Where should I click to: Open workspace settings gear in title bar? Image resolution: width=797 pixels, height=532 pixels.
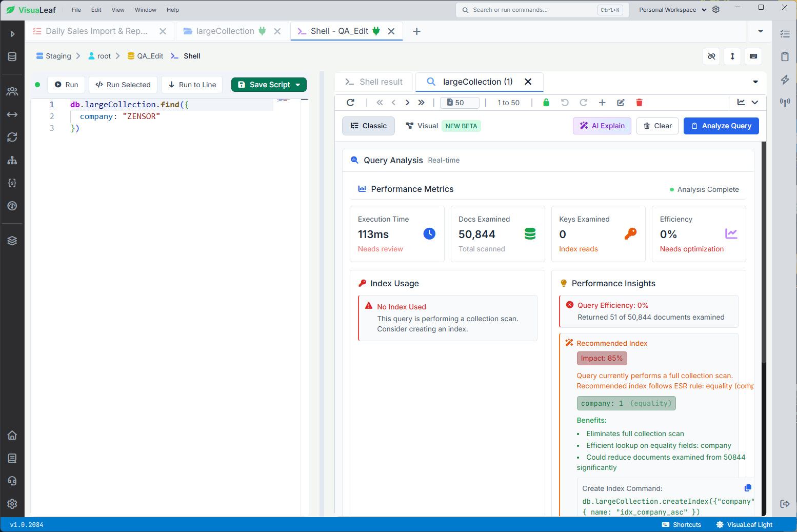(716, 10)
